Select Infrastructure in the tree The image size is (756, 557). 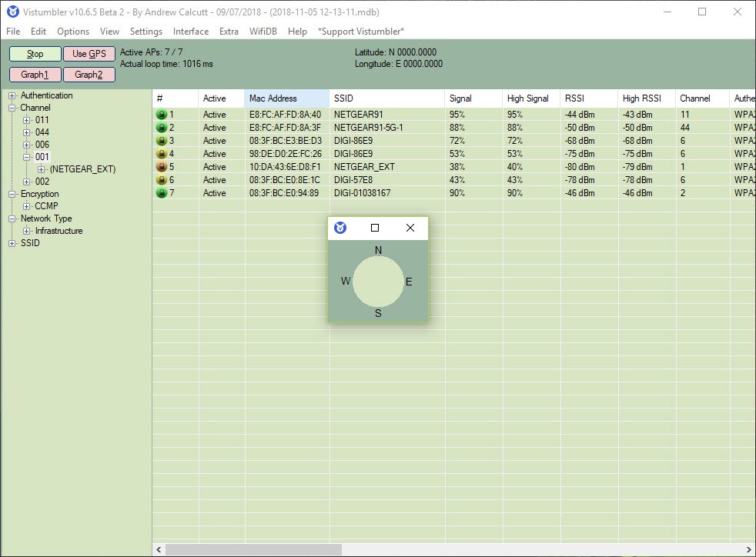tap(59, 231)
